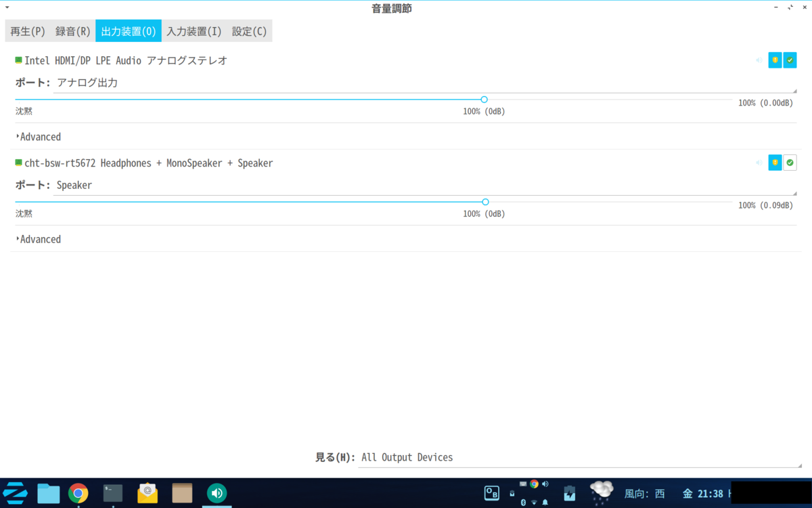The height and width of the screenshot is (508, 812).
Task: Open the 入力装置(I) tab
Action: (x=194, y=31)
